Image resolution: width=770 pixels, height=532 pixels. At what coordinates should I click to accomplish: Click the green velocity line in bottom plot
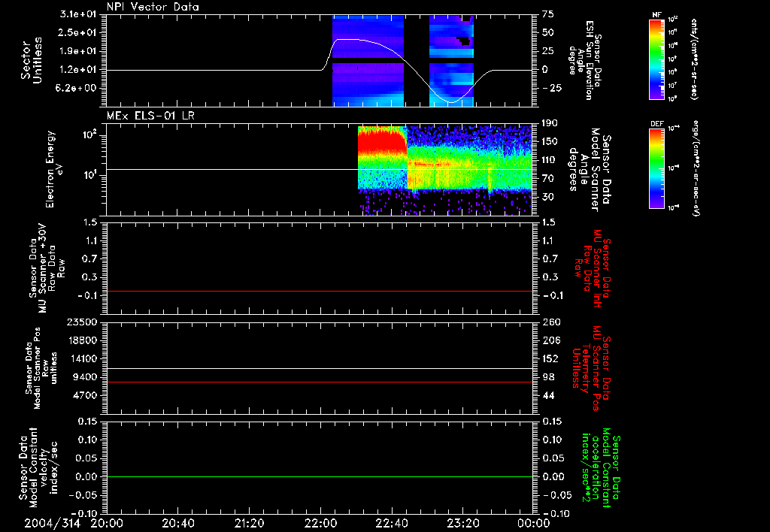(x=320, y=476)
